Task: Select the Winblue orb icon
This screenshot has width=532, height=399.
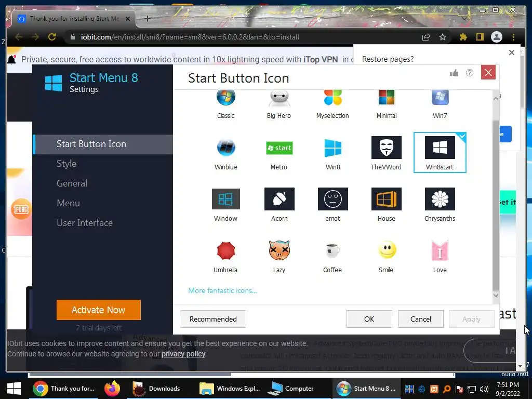Action: pos(225,153)
